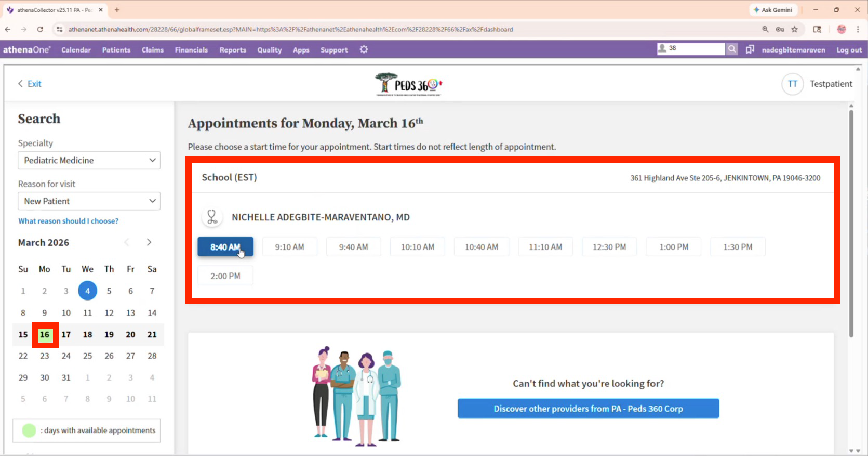The image size is (868, 457).
Task: Select the 9:40 AM time slot
Action: tap(354, 247)
